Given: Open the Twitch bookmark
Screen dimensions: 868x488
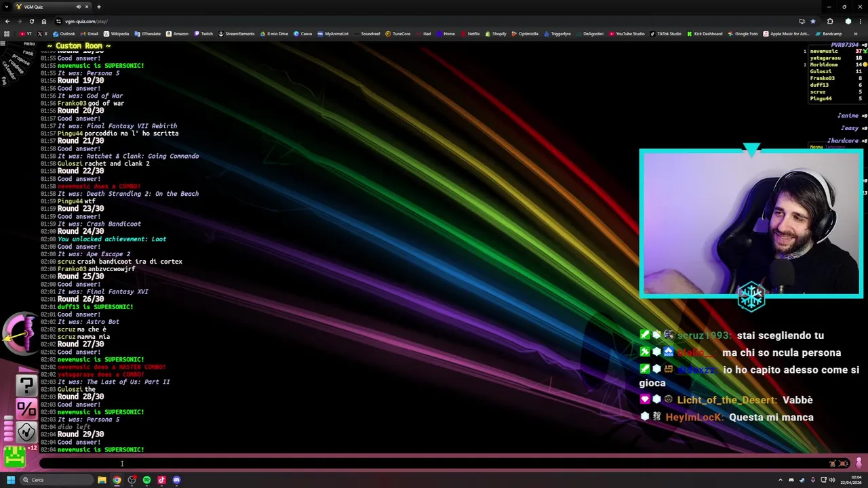Looking at the screenshot, I should (203, 34).
